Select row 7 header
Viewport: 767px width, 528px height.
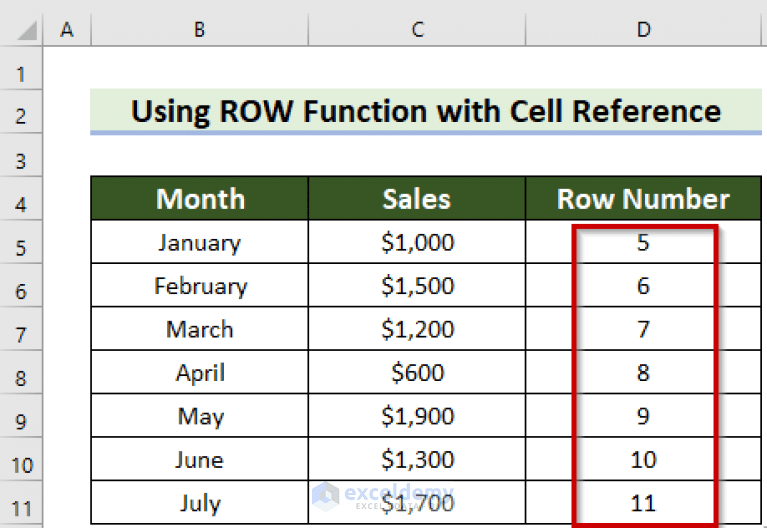[21, 328]
